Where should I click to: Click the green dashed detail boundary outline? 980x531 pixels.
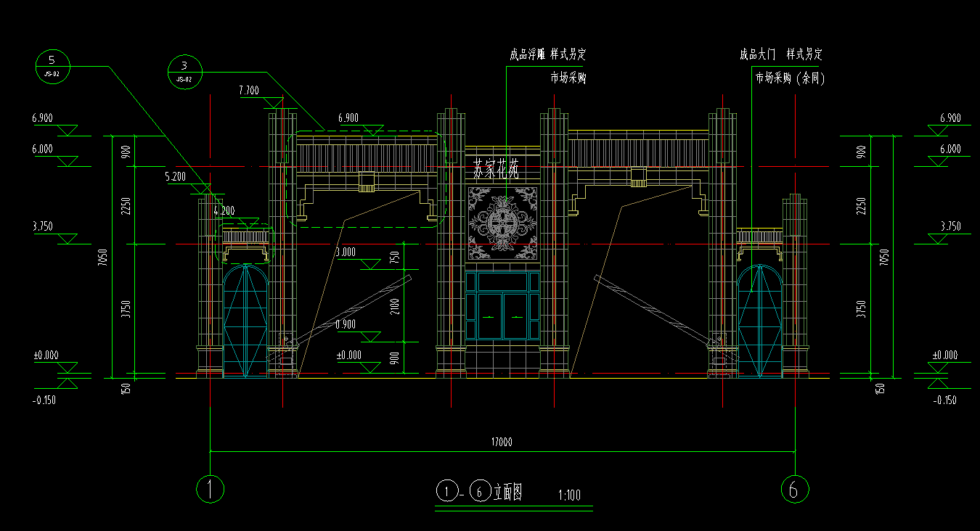tap(367, 179)
